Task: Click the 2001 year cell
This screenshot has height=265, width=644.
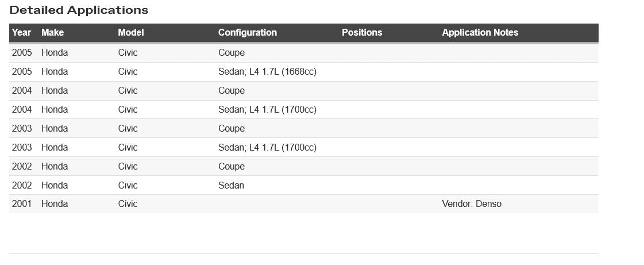Action: pos(22,204)
